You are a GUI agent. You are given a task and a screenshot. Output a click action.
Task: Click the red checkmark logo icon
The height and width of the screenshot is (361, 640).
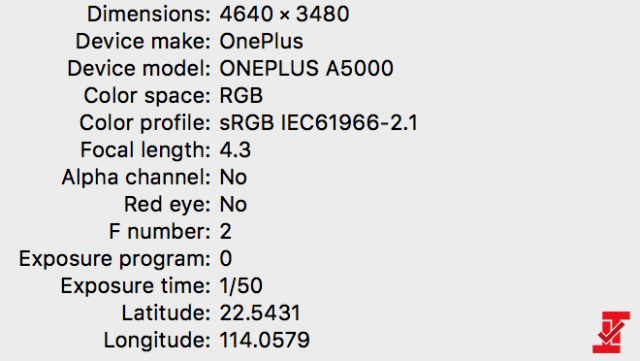[x=611, y=332]
